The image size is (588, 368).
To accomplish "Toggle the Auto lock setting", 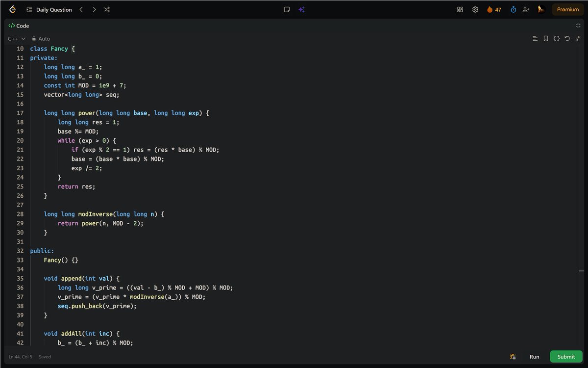I will click(x=41, y=38).
